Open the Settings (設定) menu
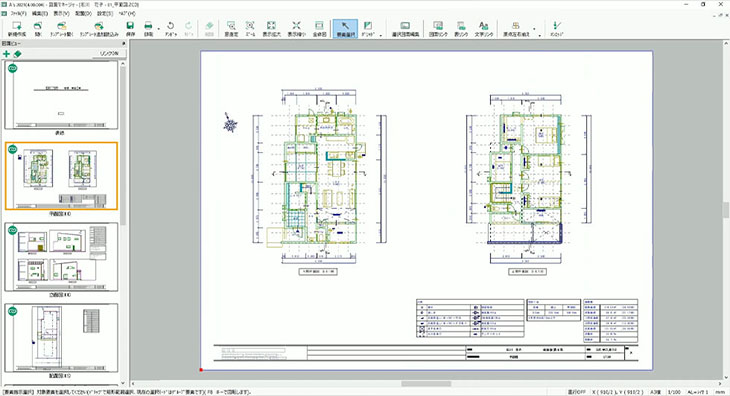This screenshot has width=730, height=396. click(x=105, y=13)
